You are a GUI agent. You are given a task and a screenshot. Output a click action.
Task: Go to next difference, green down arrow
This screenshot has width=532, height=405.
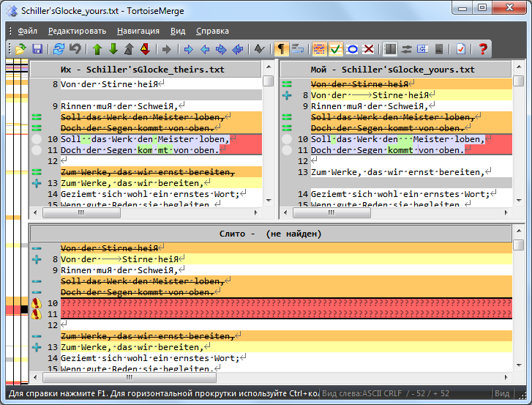[113, 49]
